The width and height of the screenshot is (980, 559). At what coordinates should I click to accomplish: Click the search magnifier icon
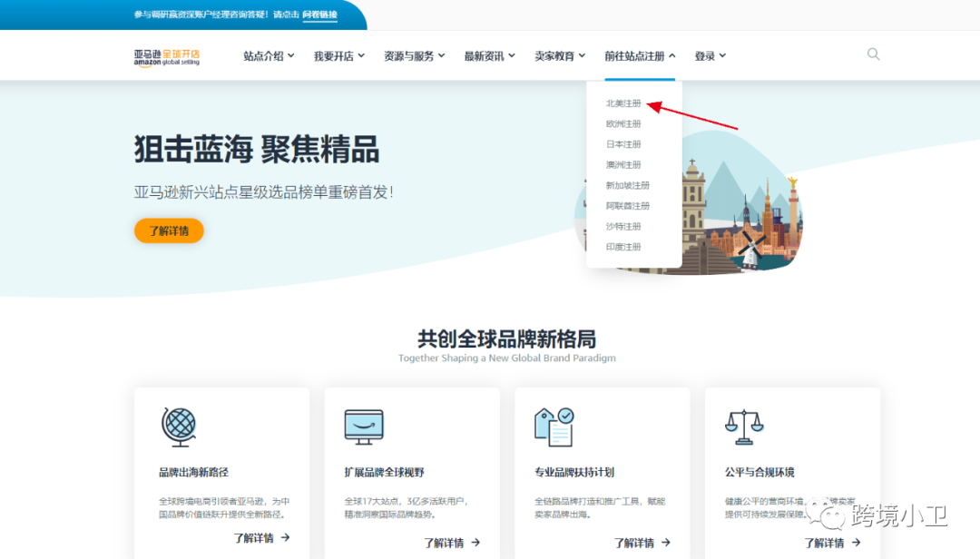tap(873, 54)
